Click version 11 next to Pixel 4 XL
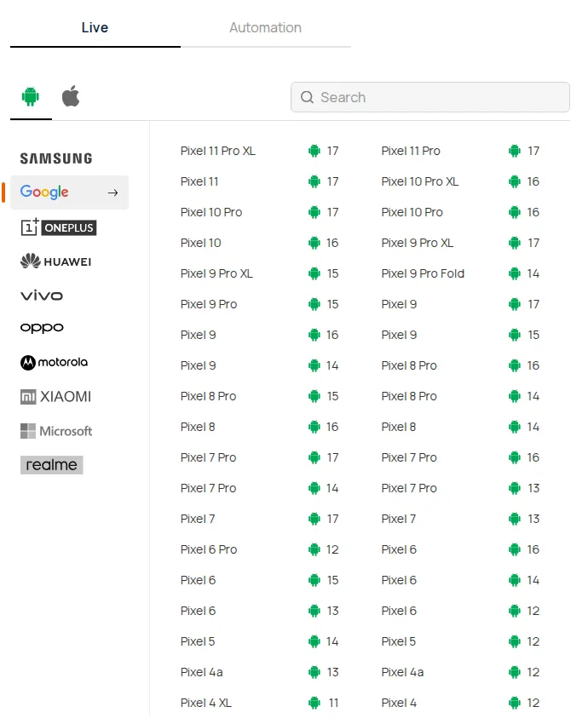The height and width of the screenshot is (724, 588). click(333, 703)
